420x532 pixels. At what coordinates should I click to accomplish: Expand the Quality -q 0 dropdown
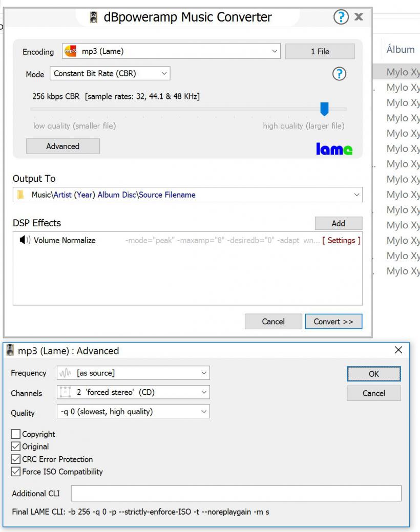pyautogui.click(x=133, y=412)
